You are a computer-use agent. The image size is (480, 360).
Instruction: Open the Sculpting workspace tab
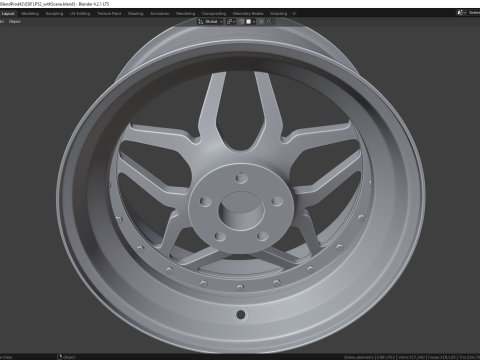pos(54,14)
